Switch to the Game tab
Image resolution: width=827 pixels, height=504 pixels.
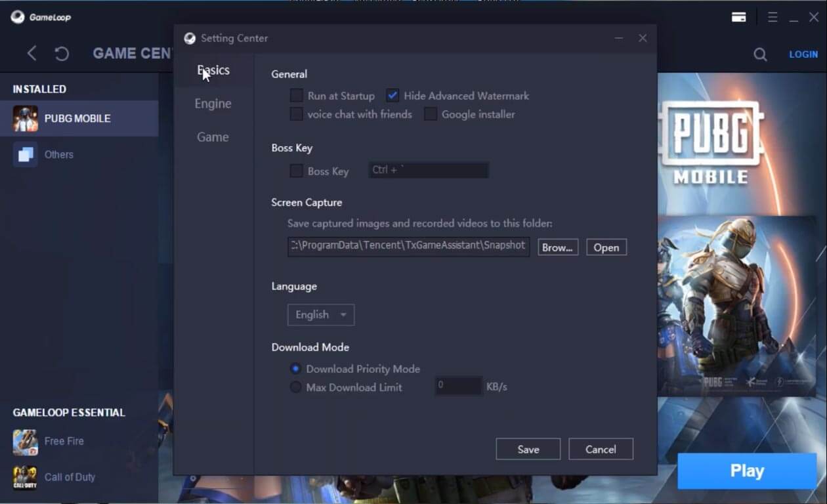[x=213, y=137]
